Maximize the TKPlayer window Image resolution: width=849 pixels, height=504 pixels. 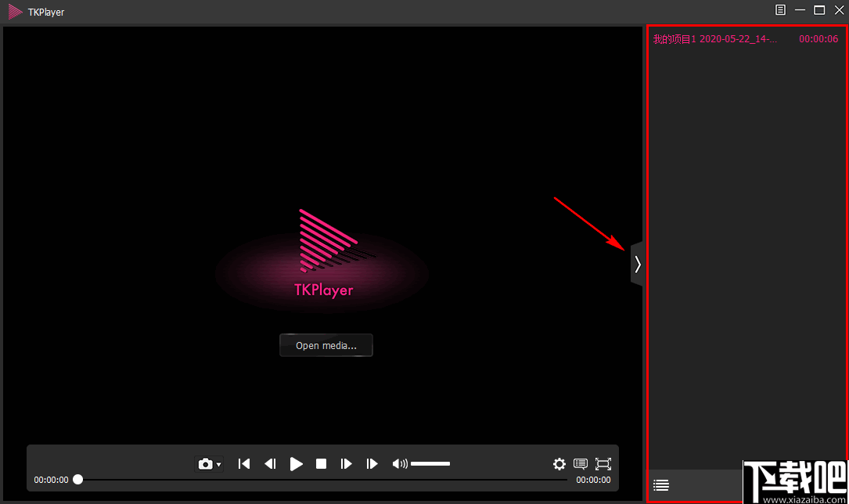(818, 9)
